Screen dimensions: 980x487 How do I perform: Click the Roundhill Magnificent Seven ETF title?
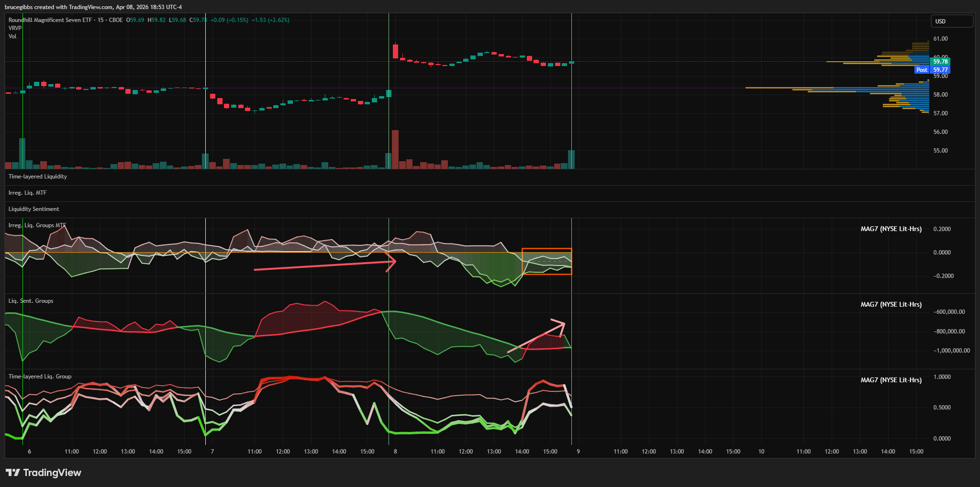50,20
